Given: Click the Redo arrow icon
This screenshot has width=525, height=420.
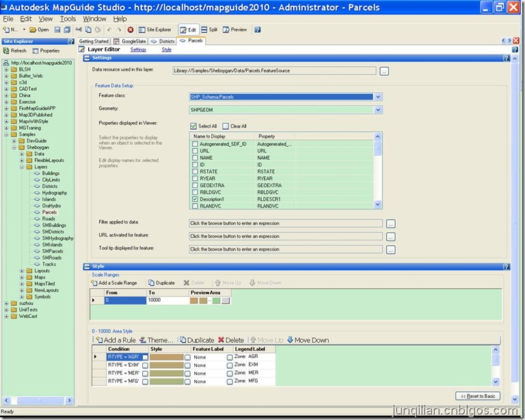Looking at the screenshot, I should click(119, 30).
